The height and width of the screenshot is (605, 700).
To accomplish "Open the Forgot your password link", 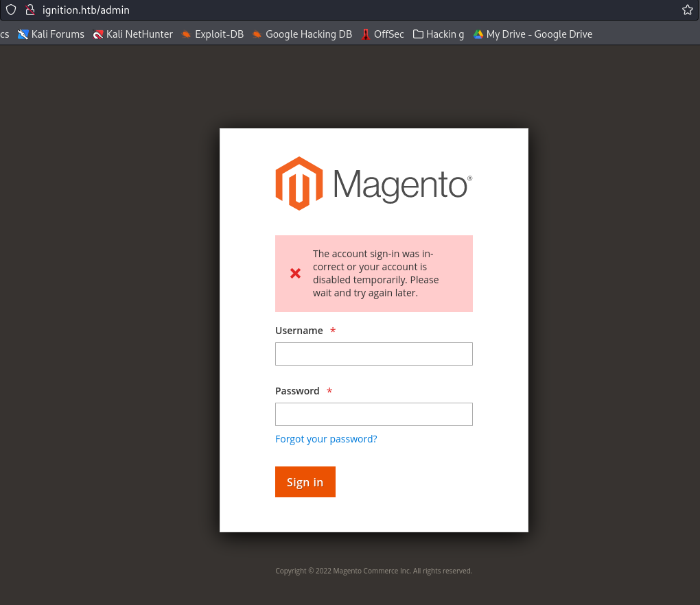I will click(x=326, y=438).
